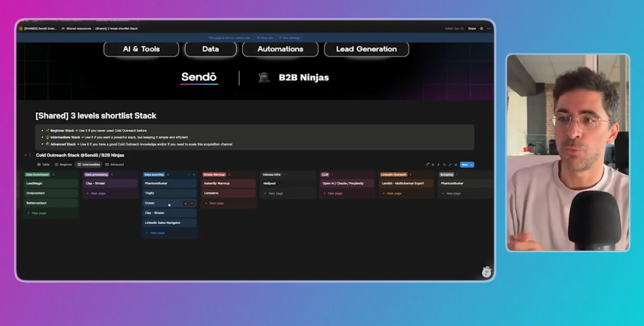644x326 pixels.
Task: Open the Shared ressources breadcrumb
Action: tap(76, 29)
